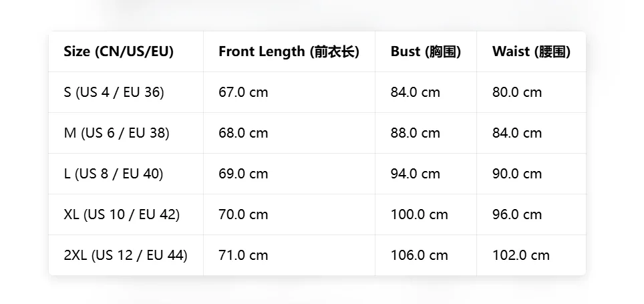Select the S (US 4 / EU 36) row
The height and width of the screenshot is (304, 644).
[317, 92]
